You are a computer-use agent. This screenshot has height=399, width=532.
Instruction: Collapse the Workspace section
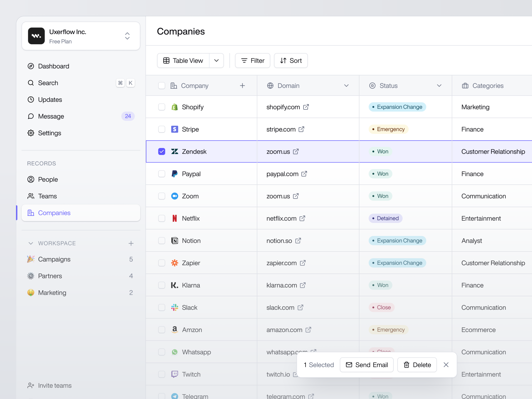click(x=31, y=243)
